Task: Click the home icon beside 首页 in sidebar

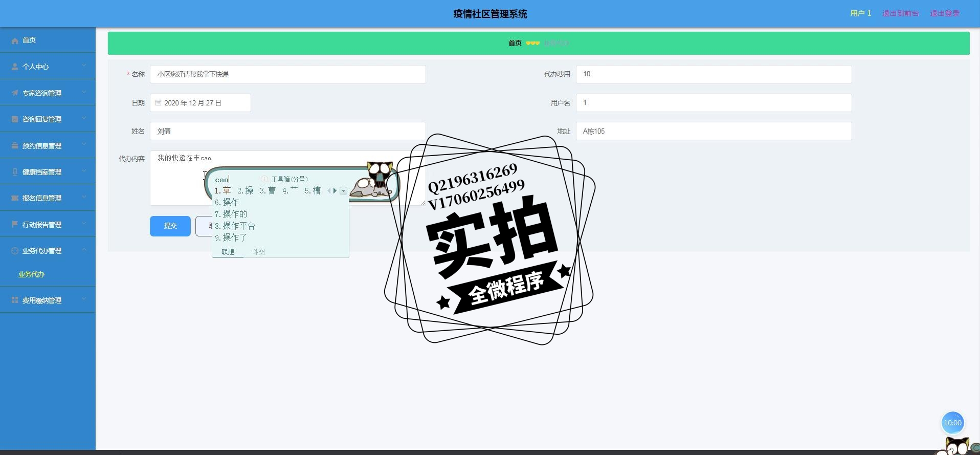Action: click(15, 40)
